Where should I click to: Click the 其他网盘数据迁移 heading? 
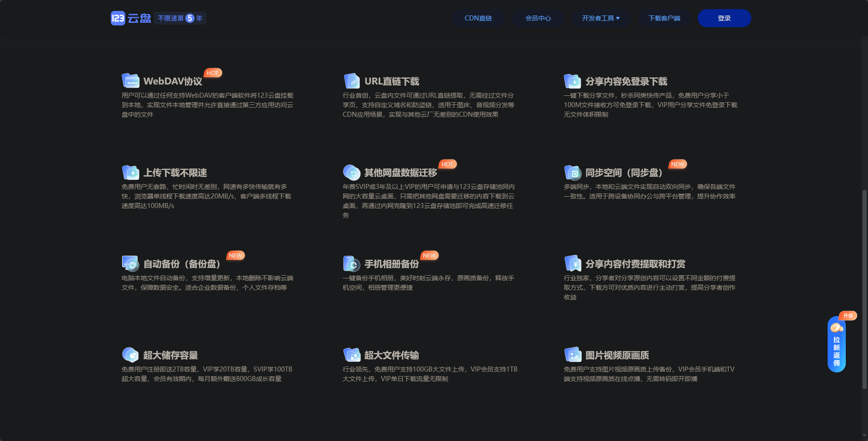click(x=401, y=173)
